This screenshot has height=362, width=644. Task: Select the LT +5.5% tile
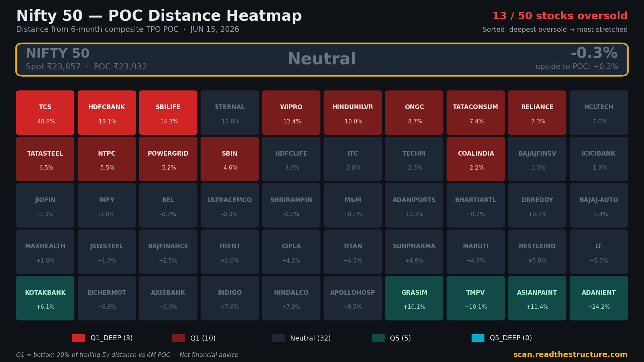coord(599,252)
